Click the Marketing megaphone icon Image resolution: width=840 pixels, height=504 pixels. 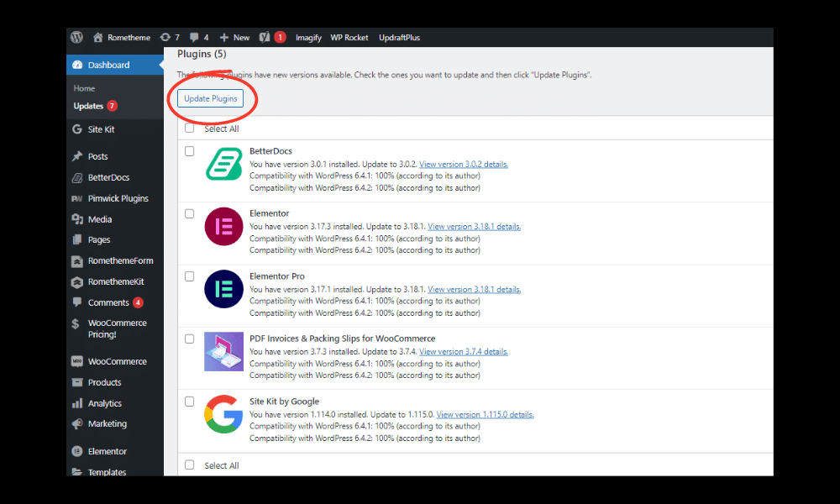[77, 423]
